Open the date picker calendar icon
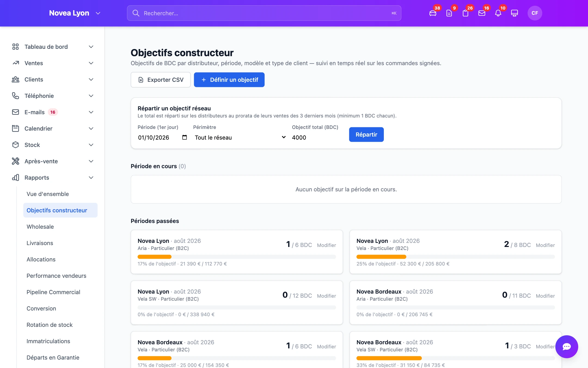 pos(185,137)
